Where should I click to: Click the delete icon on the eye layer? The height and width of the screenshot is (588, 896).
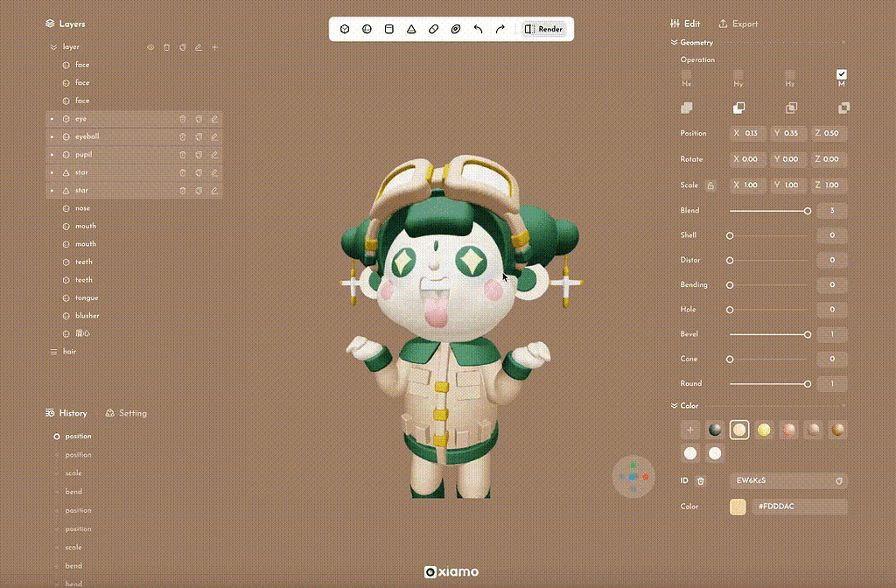pos(183,118)
